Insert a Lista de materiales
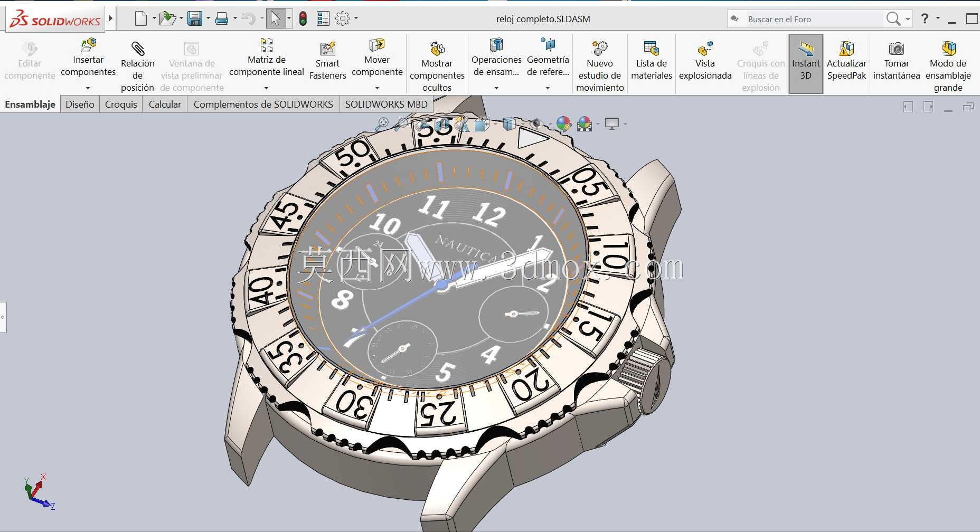980x532 pixels. (x=651, y=61)
